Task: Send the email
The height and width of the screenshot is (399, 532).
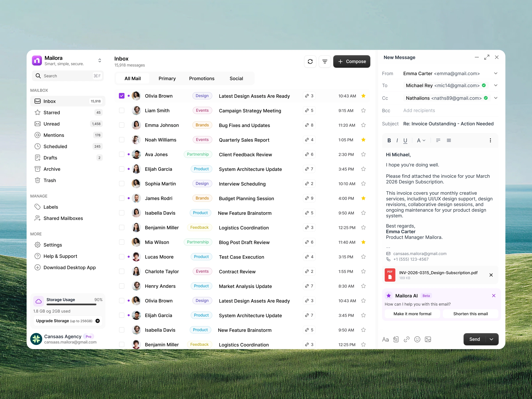Action: (x=475, y=339)
